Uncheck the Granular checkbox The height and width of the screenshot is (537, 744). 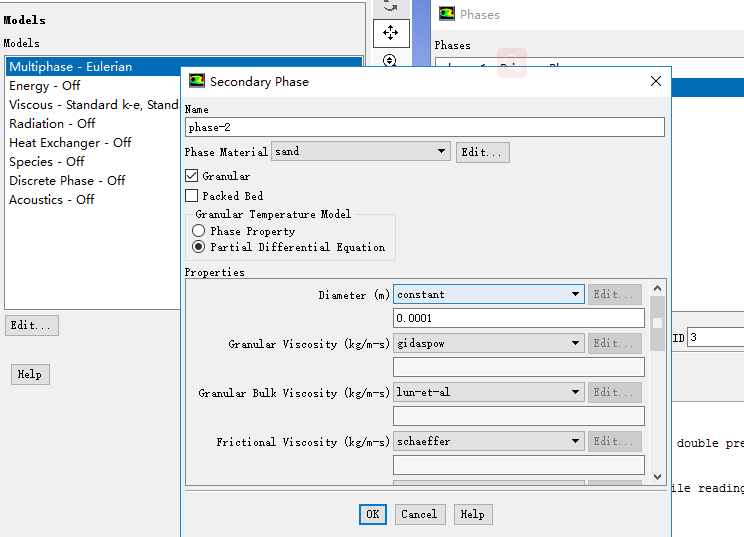(x=192, y=176)
